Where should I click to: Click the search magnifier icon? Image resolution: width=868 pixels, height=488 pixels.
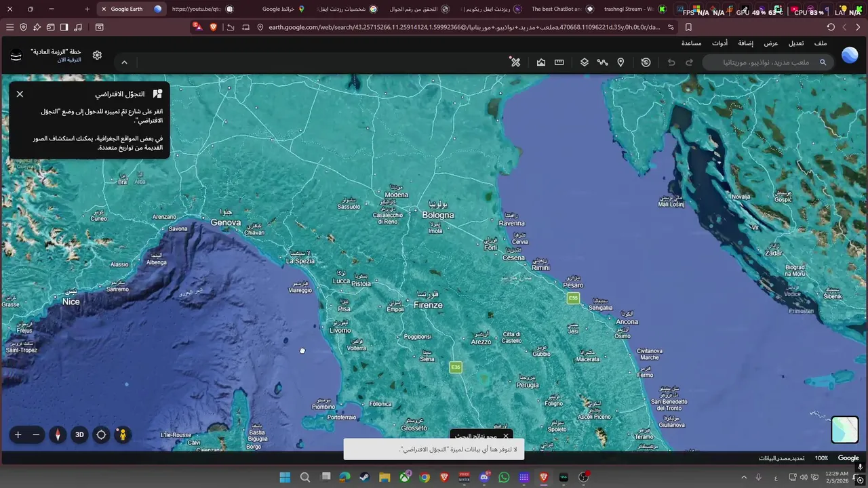pos(823,62)
